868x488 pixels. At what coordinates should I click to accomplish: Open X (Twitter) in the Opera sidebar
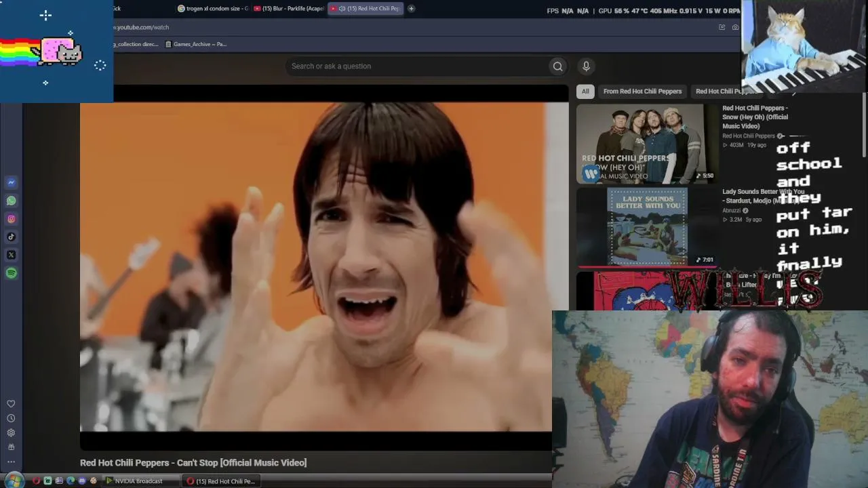(11, 255)
